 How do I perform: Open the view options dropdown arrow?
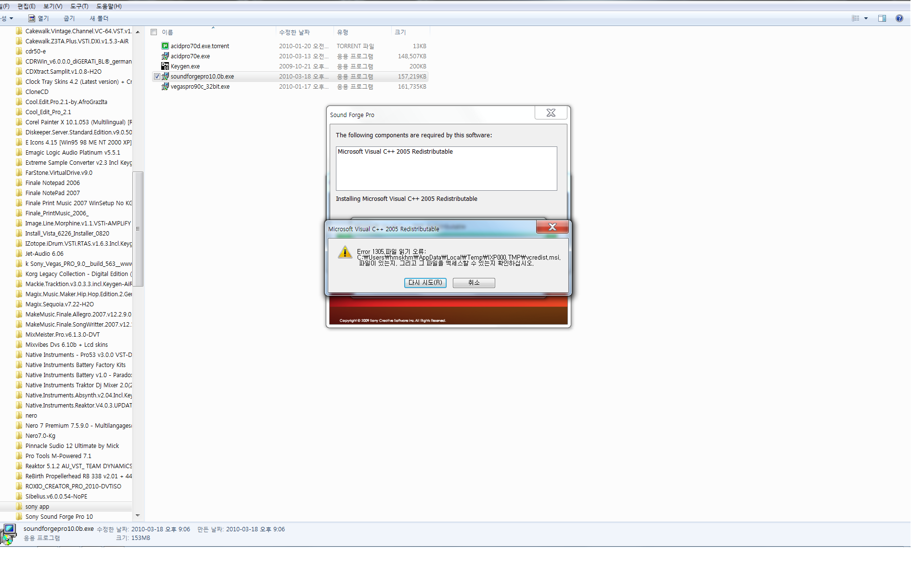(866, 18)
